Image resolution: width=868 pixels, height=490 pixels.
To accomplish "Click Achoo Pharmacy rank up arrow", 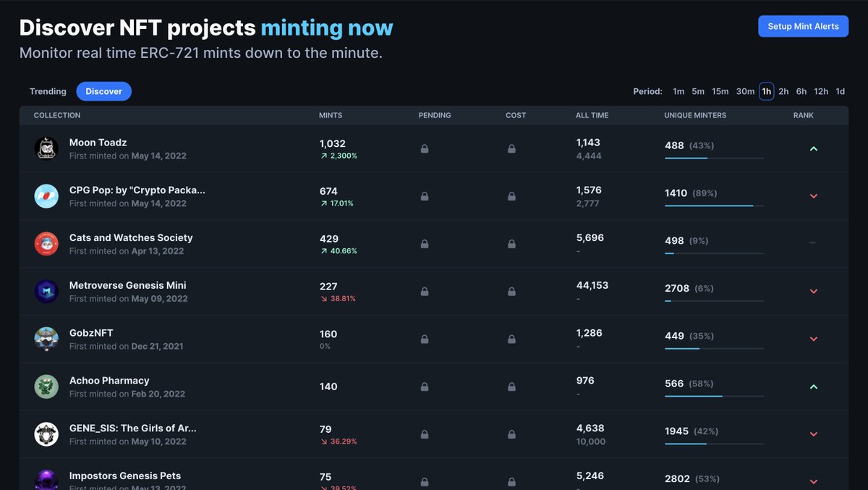I will pyautogui.click(x=813, y=386).
